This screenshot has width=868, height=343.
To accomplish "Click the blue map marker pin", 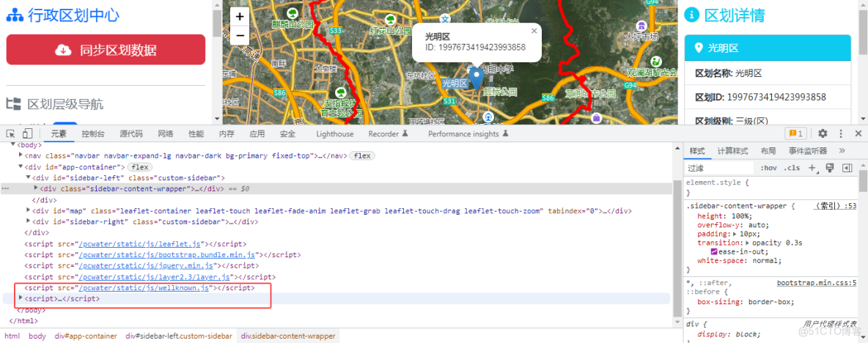I will tap(476, 78).
